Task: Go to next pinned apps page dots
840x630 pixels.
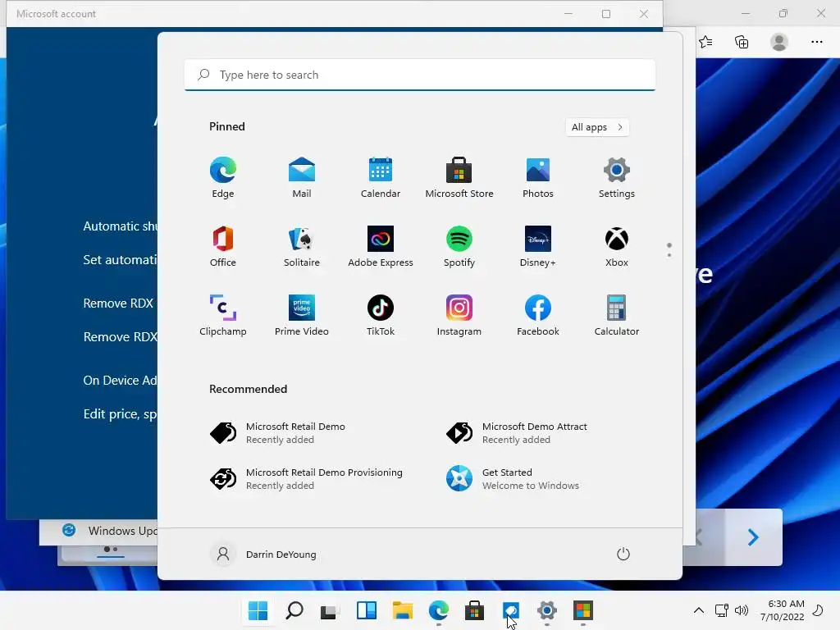Action: coord(669,250)
